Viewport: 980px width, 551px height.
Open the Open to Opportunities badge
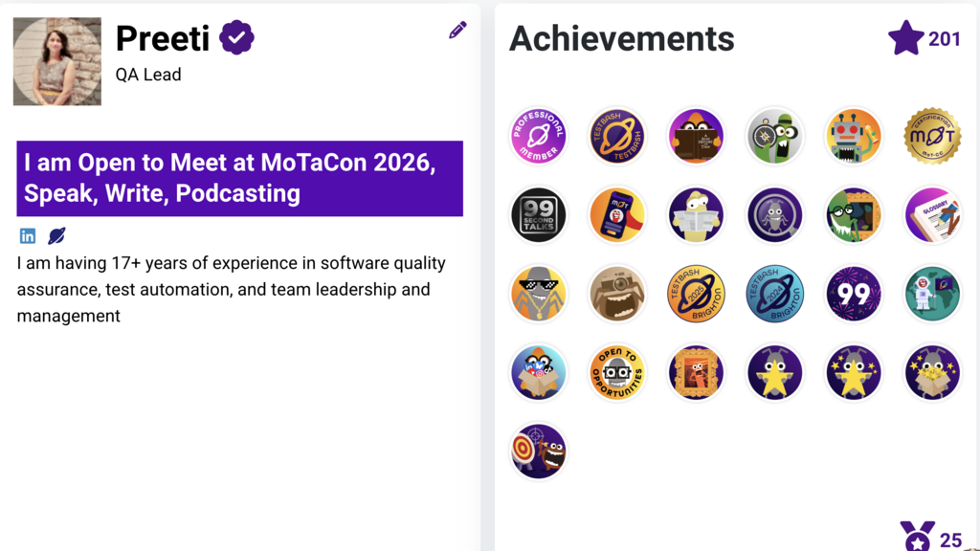[617, 373]
